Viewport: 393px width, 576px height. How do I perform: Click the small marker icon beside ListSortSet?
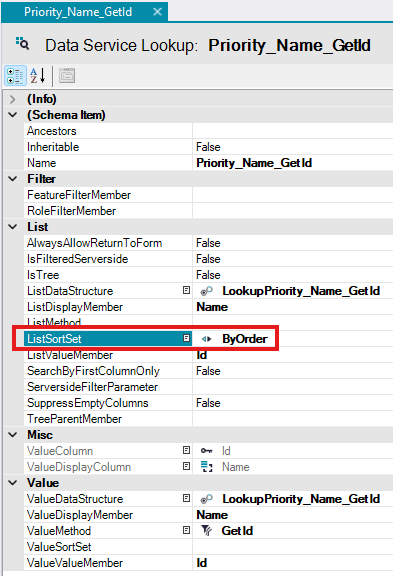pos(187,338)
